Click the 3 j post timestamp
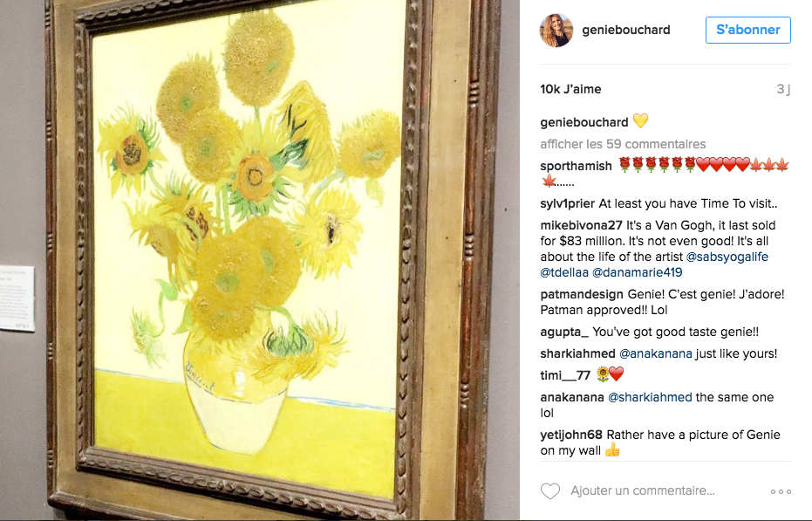The height and width of the screenshot is (521, 812). pyautogui.click(x=783, y=89)
